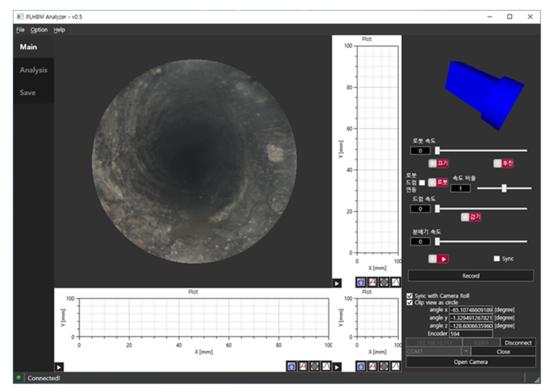Click the Encoder value field
Viewport: 549px width, 392px height.
471,334
